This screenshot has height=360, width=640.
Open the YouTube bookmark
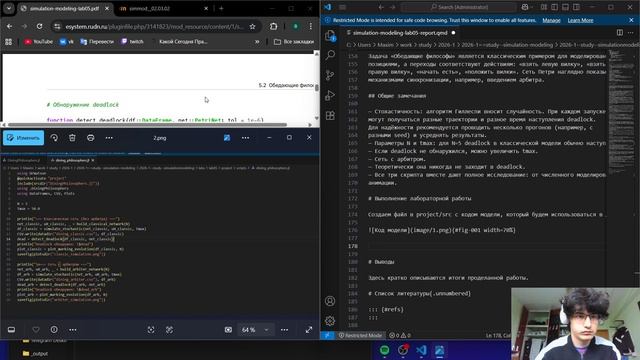coord(39,42)
